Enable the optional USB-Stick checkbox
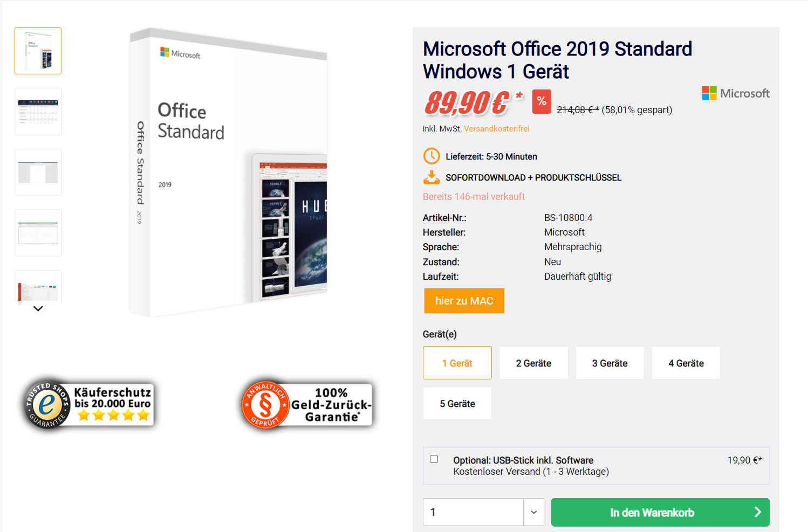Screen dimensions: 808x532 [x=434, y=459]
